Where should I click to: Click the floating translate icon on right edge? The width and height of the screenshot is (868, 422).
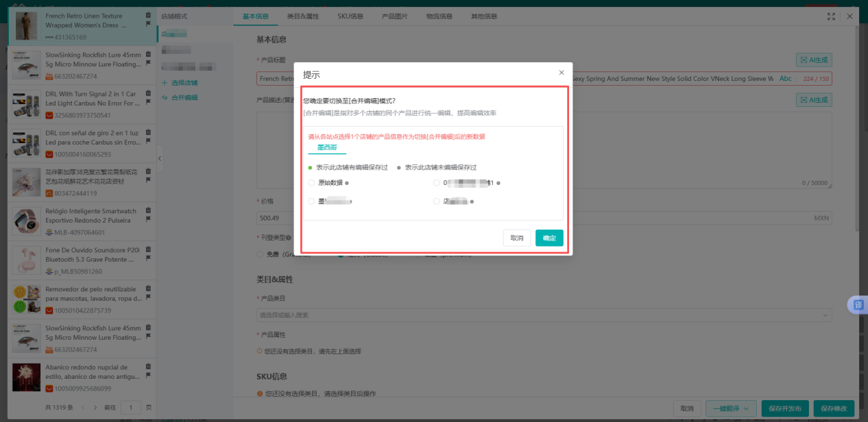pyautogui.click(x=858, y=305)
